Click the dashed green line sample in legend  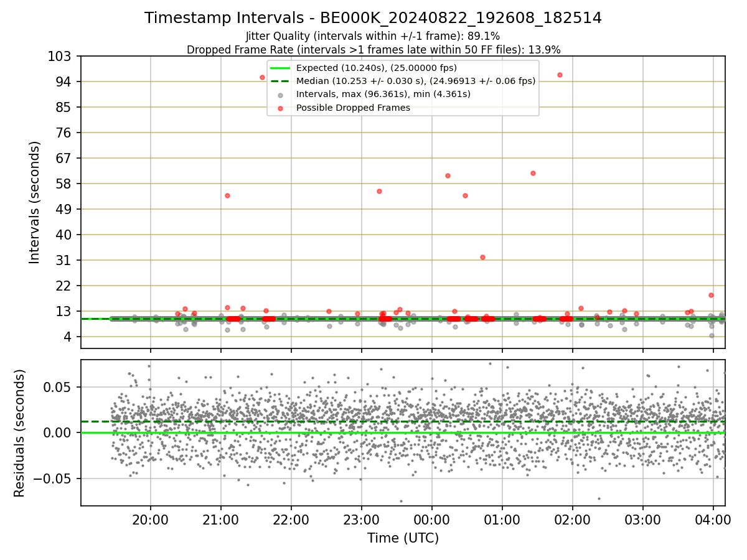[280, 81]
